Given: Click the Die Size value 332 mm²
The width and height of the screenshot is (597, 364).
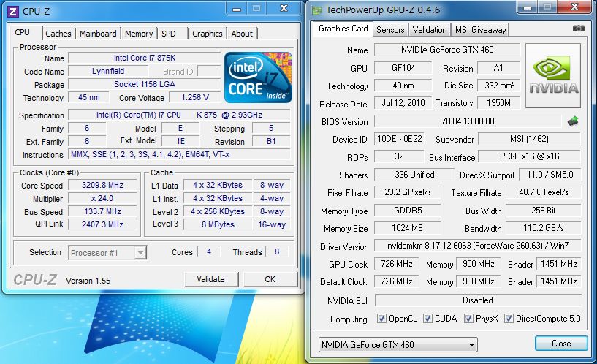Looking at the screenshot, I should coord(499,86).
